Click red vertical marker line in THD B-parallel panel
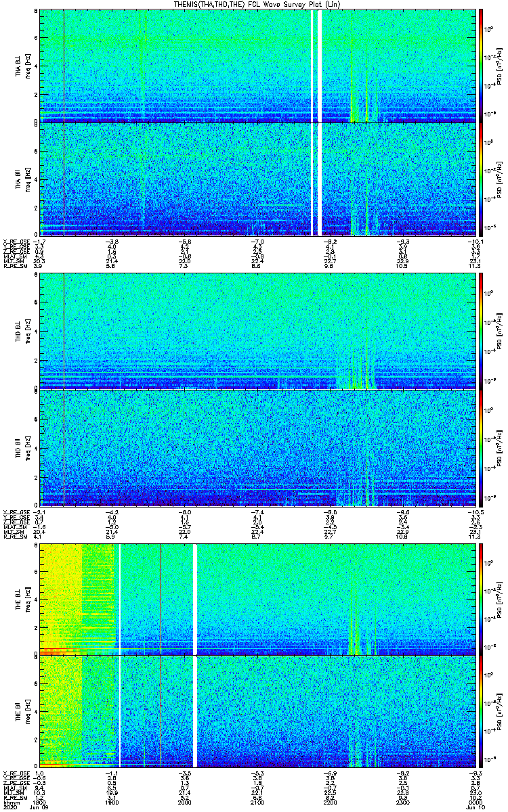Viewport: 508px width, 812px height. point(64,447)
